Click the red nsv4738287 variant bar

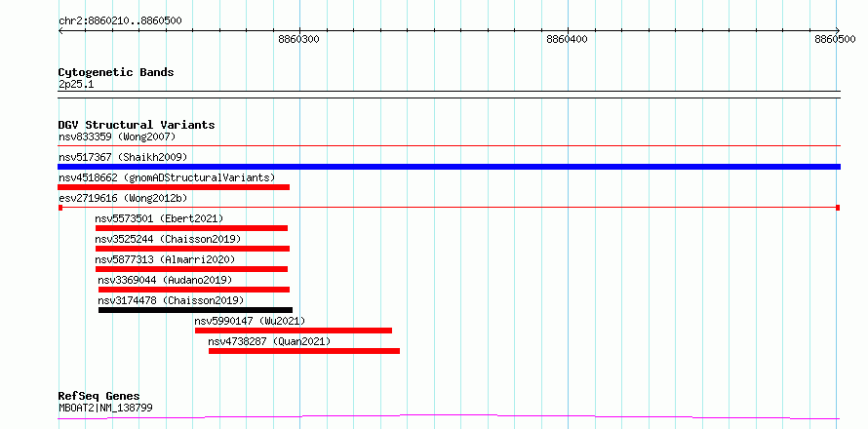coord(304,351)
